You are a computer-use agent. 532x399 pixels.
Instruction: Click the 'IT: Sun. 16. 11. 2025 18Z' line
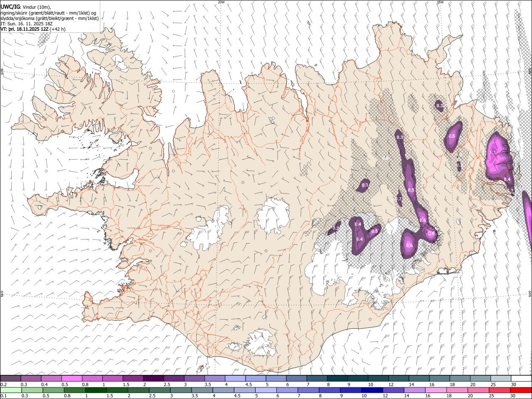27,24
